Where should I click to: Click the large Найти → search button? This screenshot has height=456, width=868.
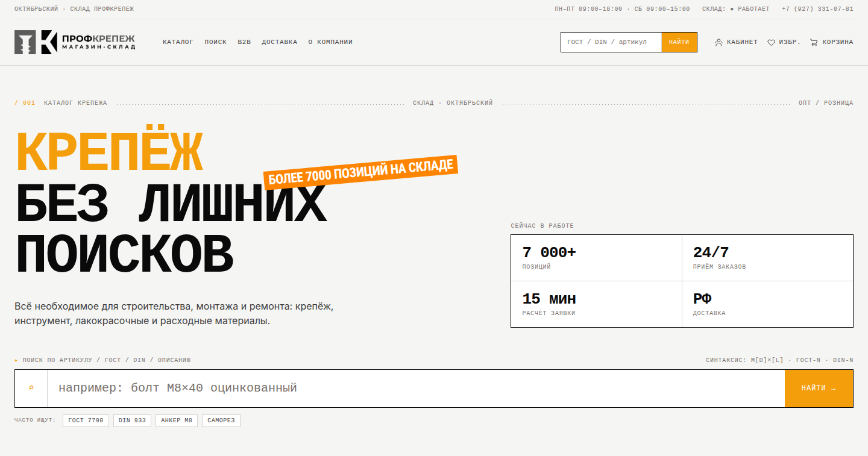tap(819, 389)
